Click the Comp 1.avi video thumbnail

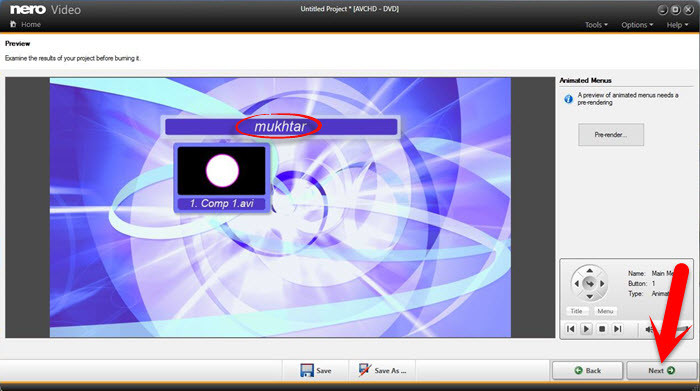[221, 171]
